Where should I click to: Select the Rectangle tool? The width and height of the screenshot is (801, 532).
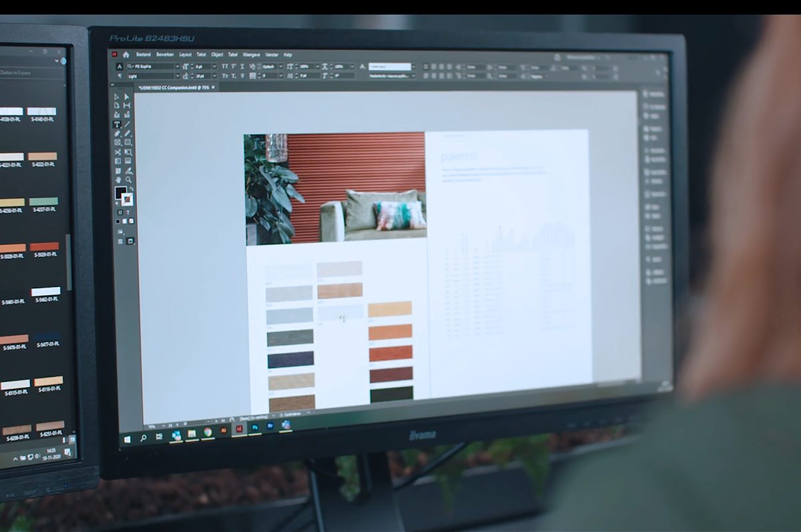(x=127, y=142)
